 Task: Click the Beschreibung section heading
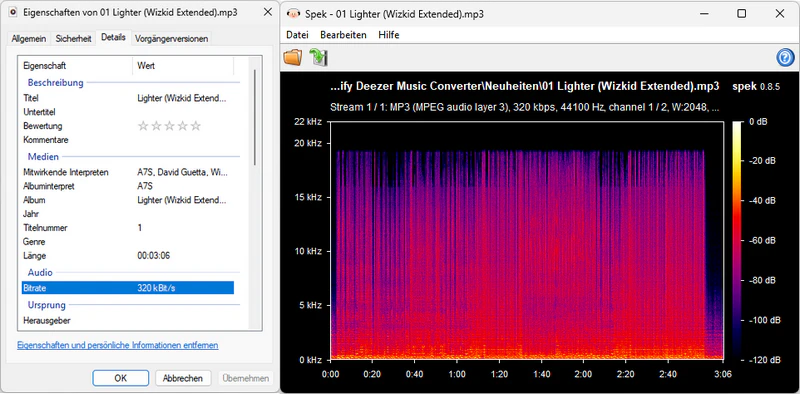[56, 83]
